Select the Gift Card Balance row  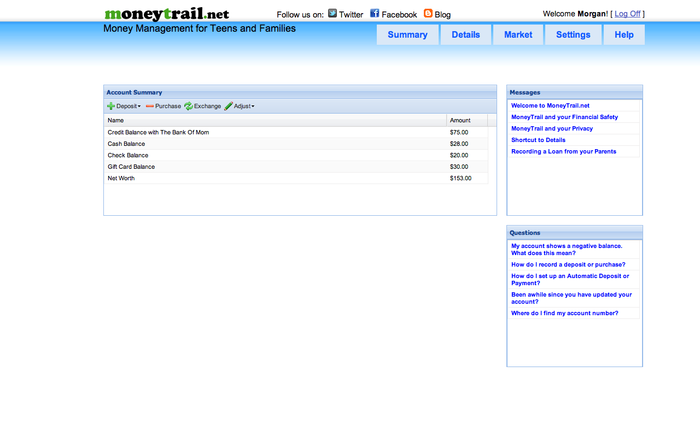[x=131, y=167]
